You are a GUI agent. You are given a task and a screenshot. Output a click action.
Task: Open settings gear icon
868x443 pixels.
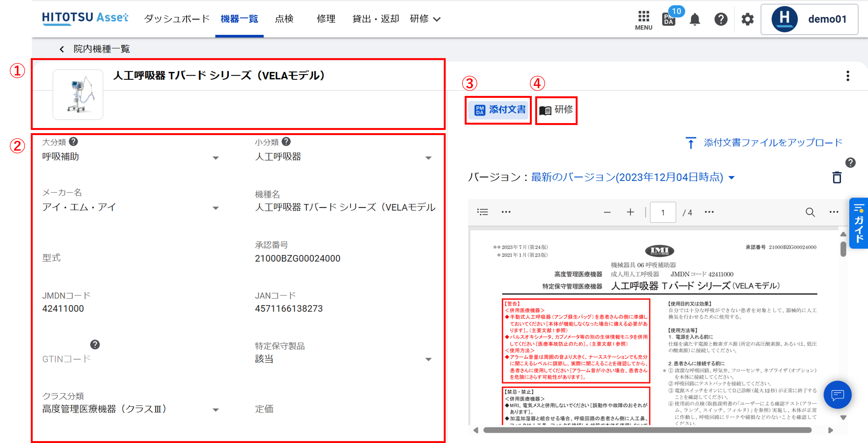point(747,20)
